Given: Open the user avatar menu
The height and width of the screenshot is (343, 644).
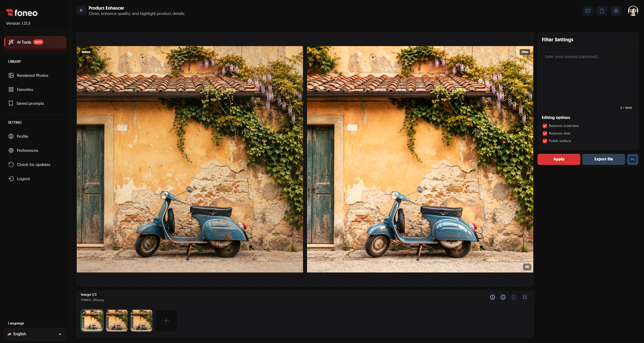Looking at the screenshot, I should 633,11.
